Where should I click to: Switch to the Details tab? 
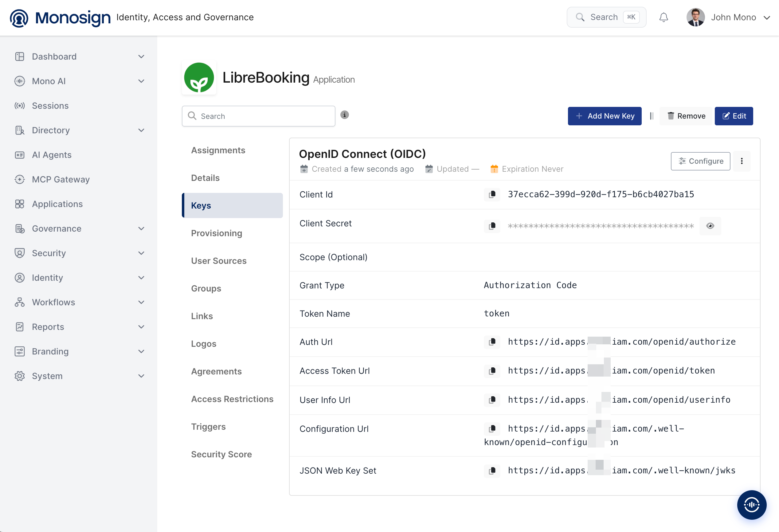coord(232,178)
